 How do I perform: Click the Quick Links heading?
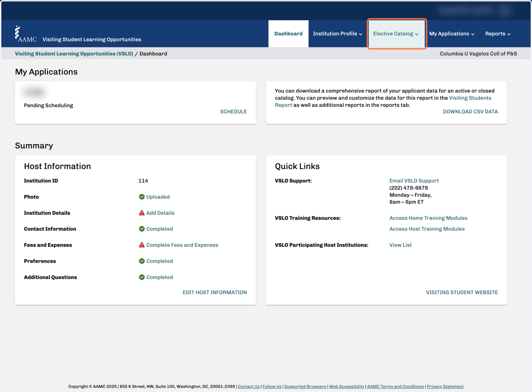[x=297, y=167]
